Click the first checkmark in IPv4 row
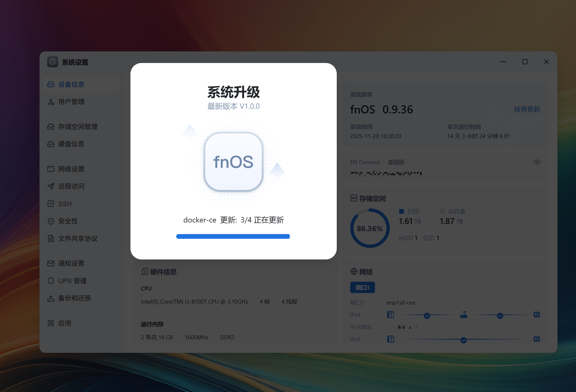This screenshot has height=392, width=576. [427, 316]
